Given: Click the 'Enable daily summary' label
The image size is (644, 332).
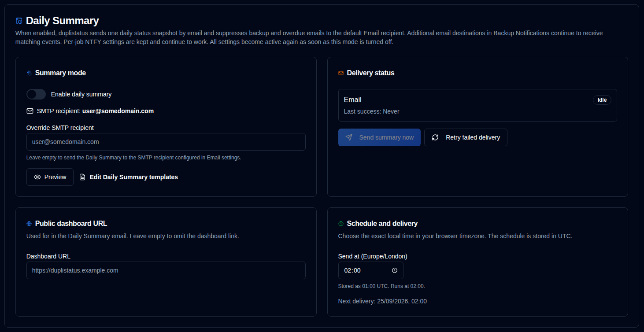Looking at the screenshot, I should tap(81, 94).
